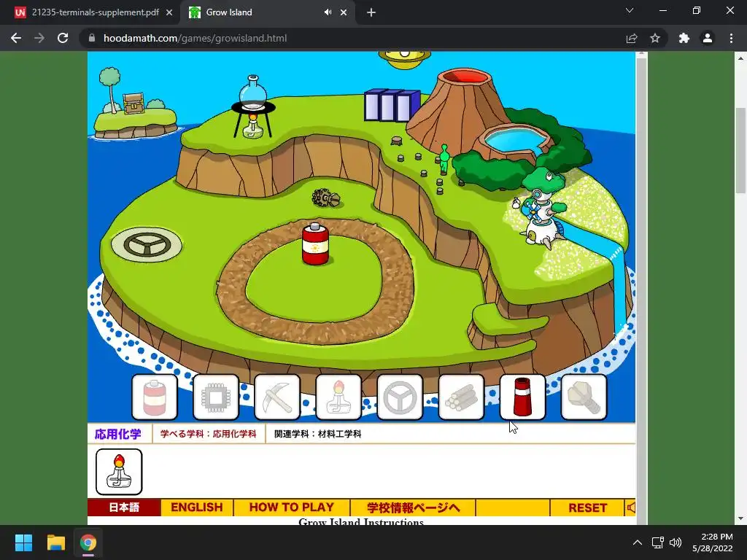Select the computer chip item panel

point(216,397)
